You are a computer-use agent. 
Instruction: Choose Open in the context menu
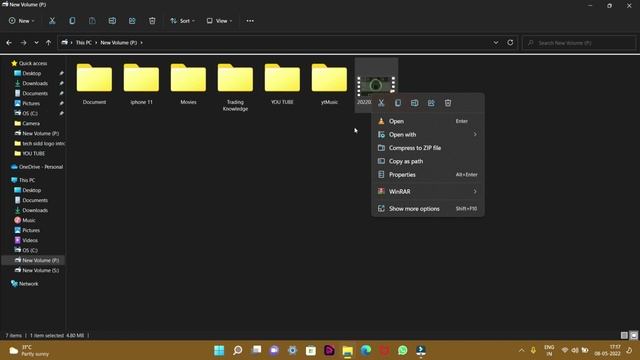(x=427, y=121)
